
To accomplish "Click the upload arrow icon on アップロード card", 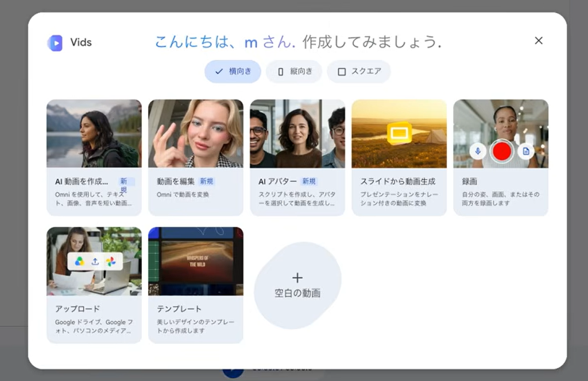I will click(x=95, y=262).
